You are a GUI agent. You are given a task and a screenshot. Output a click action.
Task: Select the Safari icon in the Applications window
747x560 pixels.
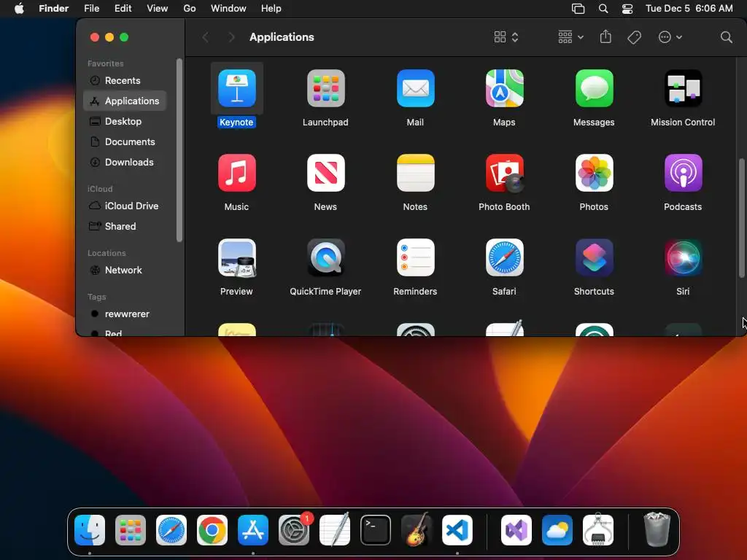[x=505, y=257]
